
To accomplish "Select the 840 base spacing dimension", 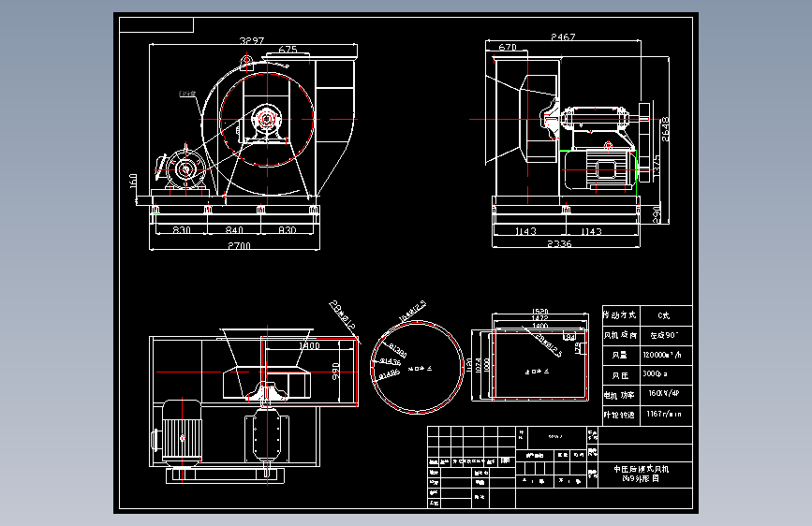I will 234,230.
